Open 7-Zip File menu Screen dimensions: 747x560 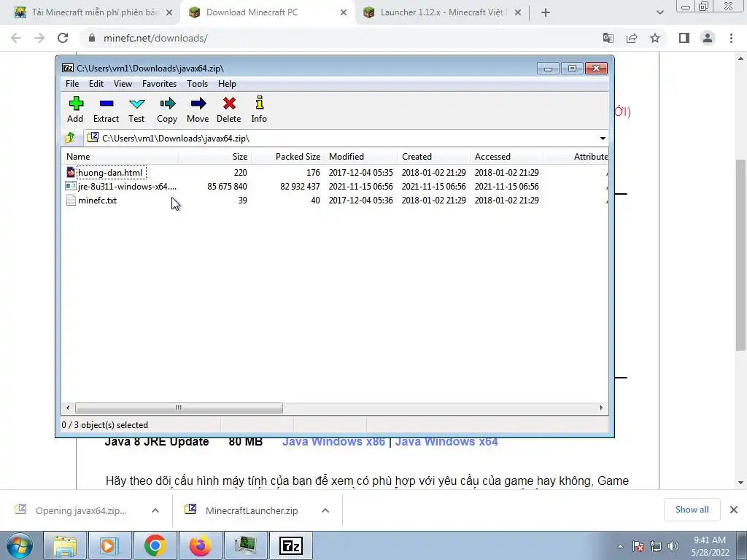pos(72,84)
